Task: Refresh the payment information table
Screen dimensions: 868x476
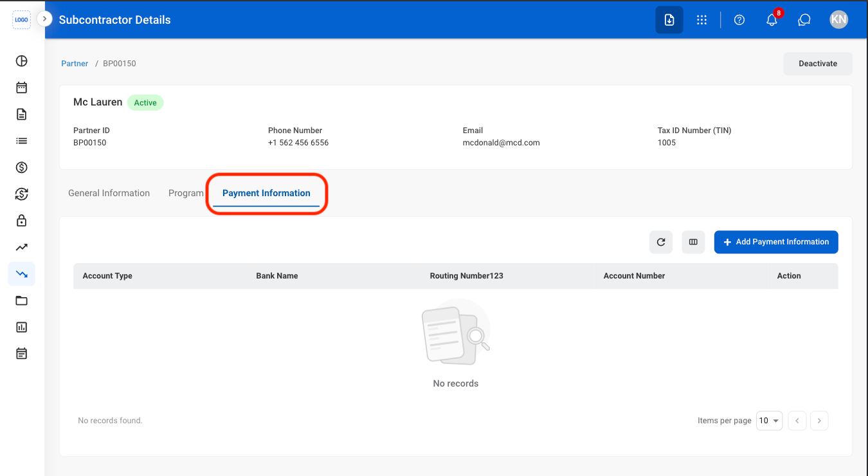Action: [661, 242]
